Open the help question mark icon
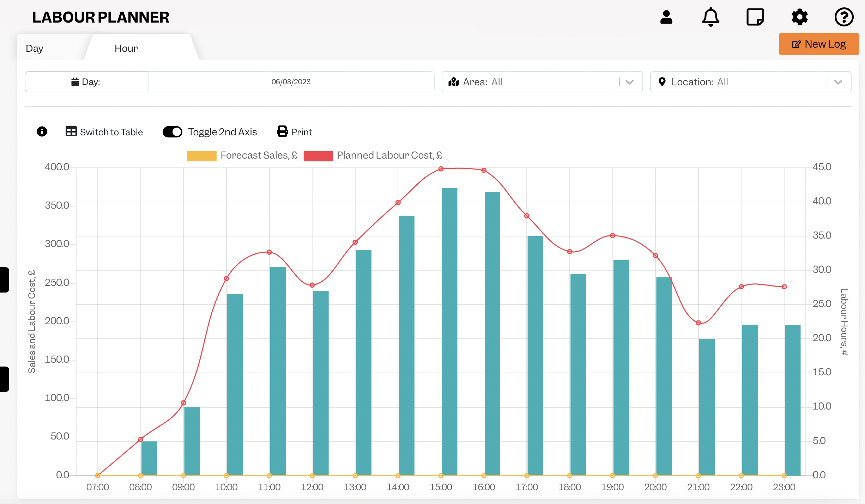This screenshot has height=504, width=865. click(844, 17)
